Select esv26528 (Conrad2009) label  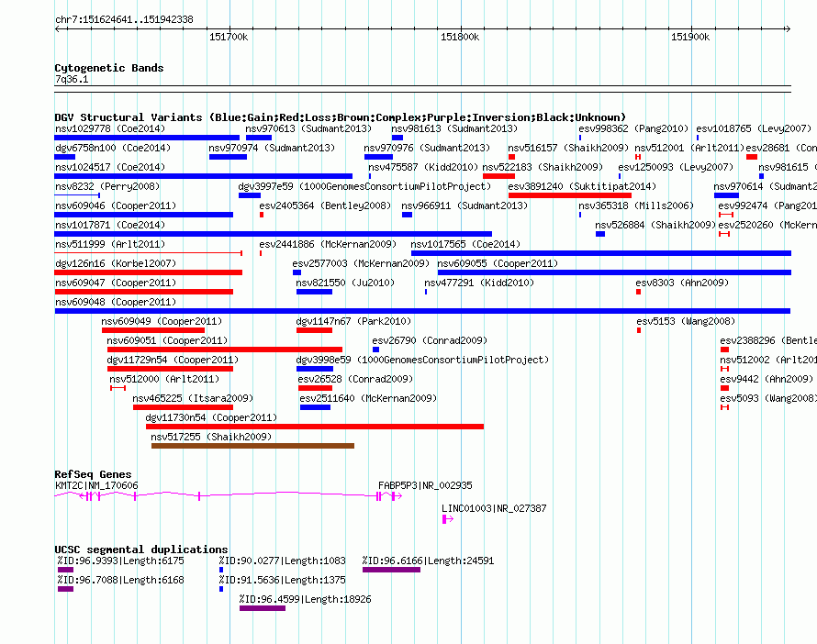tap(355, 379)
